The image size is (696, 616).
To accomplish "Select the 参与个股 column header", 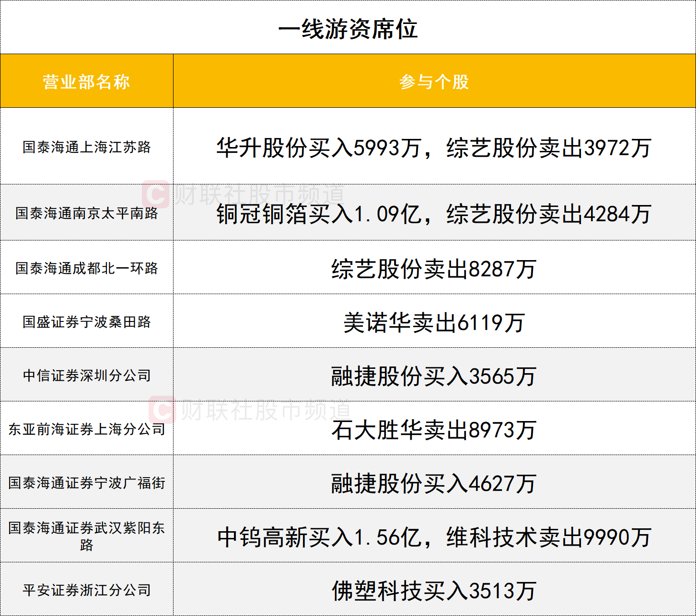I will tap(434, 81).
